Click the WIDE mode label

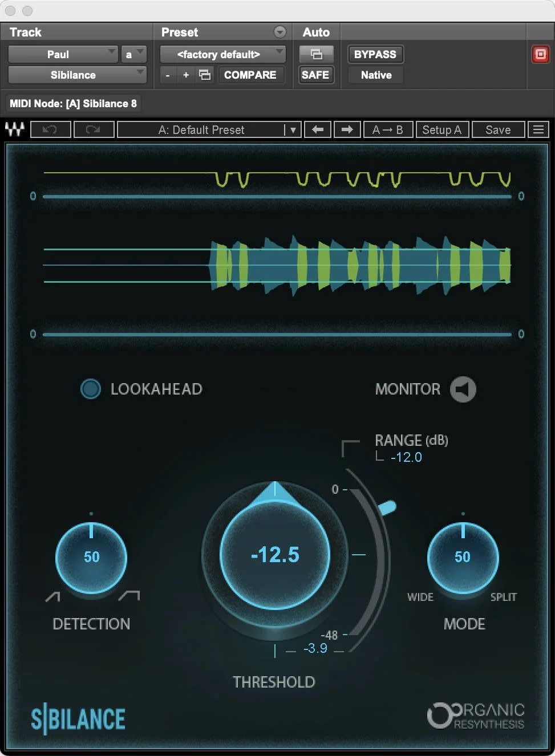pyautogui.click(x=420, y=597)
